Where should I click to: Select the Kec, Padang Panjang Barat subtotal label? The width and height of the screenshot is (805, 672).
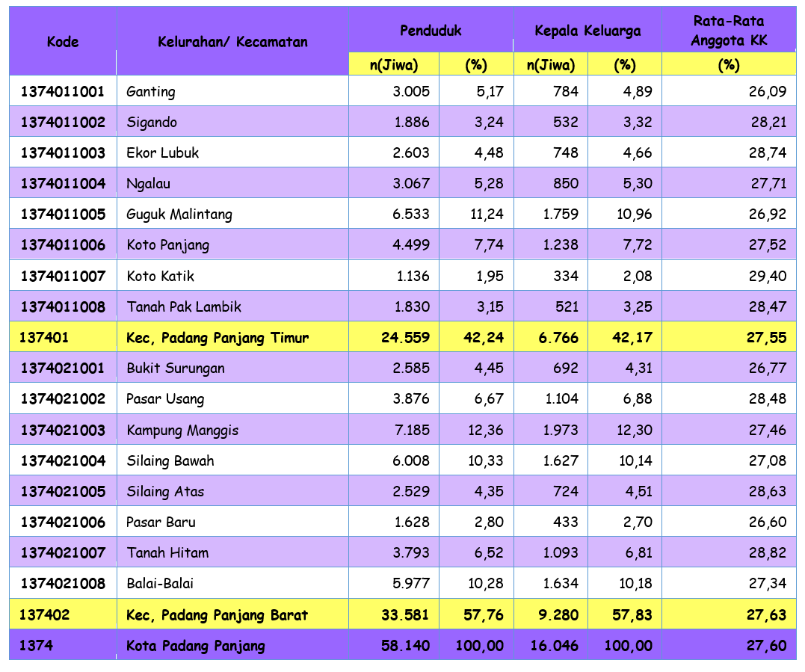(x=218, y=615)
